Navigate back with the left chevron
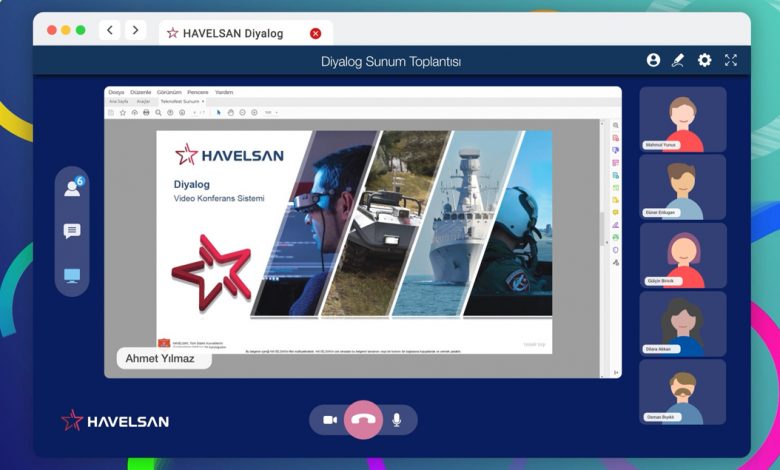This screenshot has width=780, height=470. 110,31
